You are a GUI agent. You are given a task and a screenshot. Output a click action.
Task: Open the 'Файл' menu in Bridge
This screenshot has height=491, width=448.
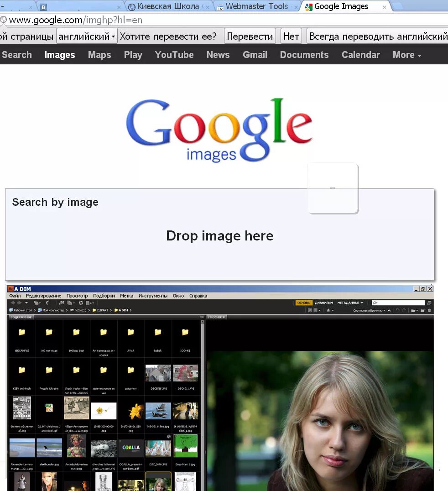pyautogui.click(x=15, y=296)
